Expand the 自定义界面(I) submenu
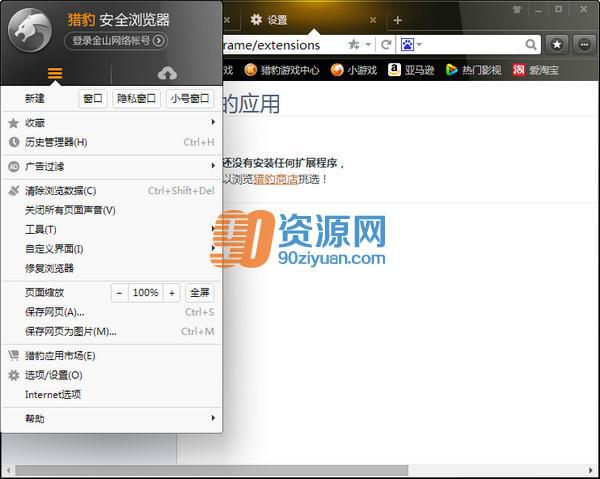 [x=111, y=249]
